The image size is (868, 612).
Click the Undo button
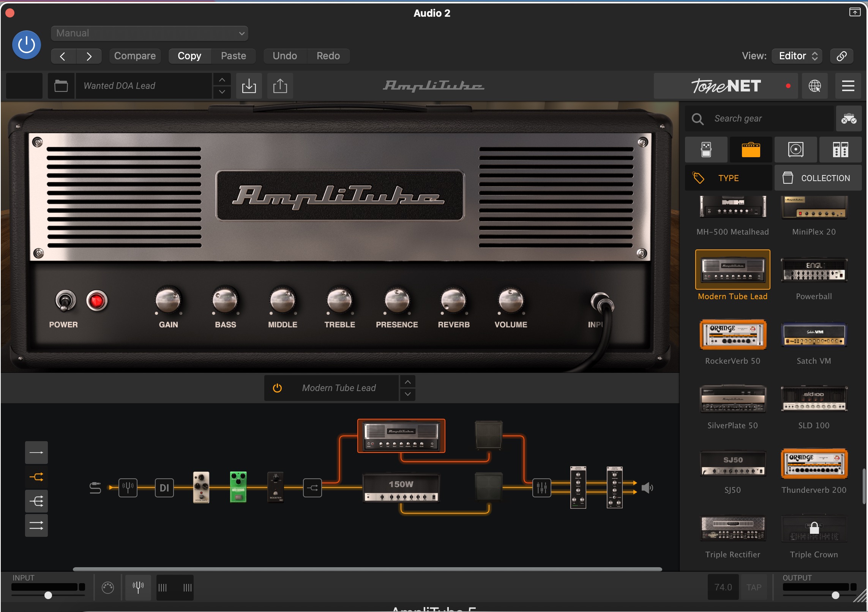(285, 56)
